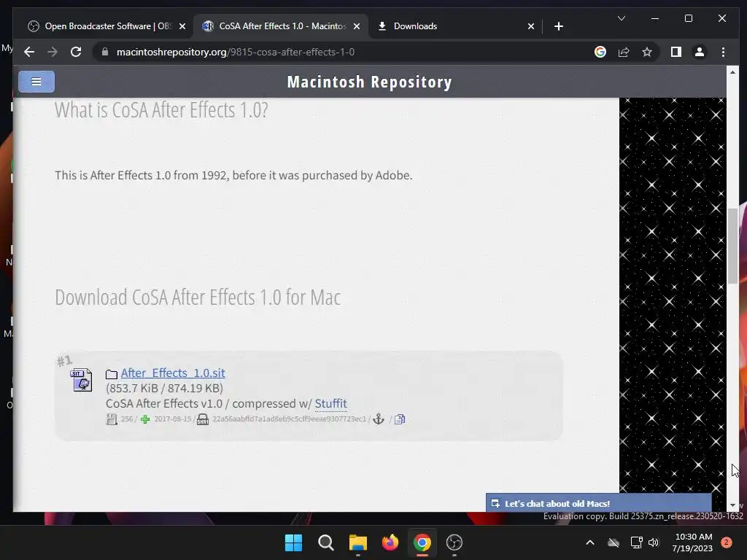Click the network icon in the system tray
The height and width of the screenshot is (560, 747).
(x=636, y=542)
